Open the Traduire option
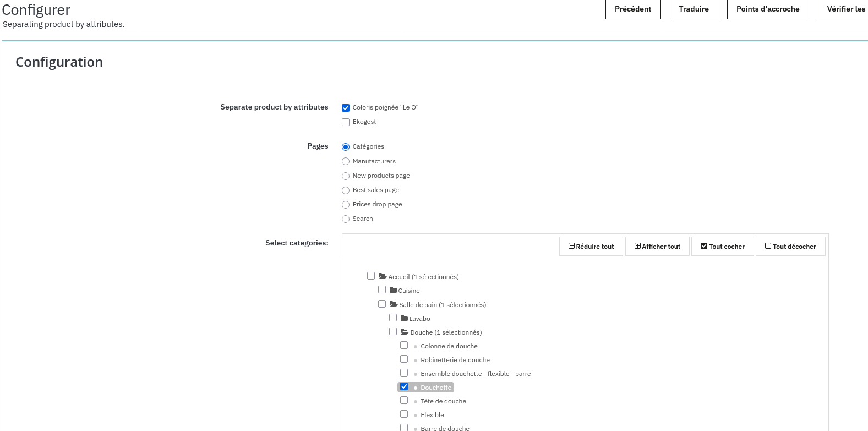 pyautogui.click(x=694, y=9)
